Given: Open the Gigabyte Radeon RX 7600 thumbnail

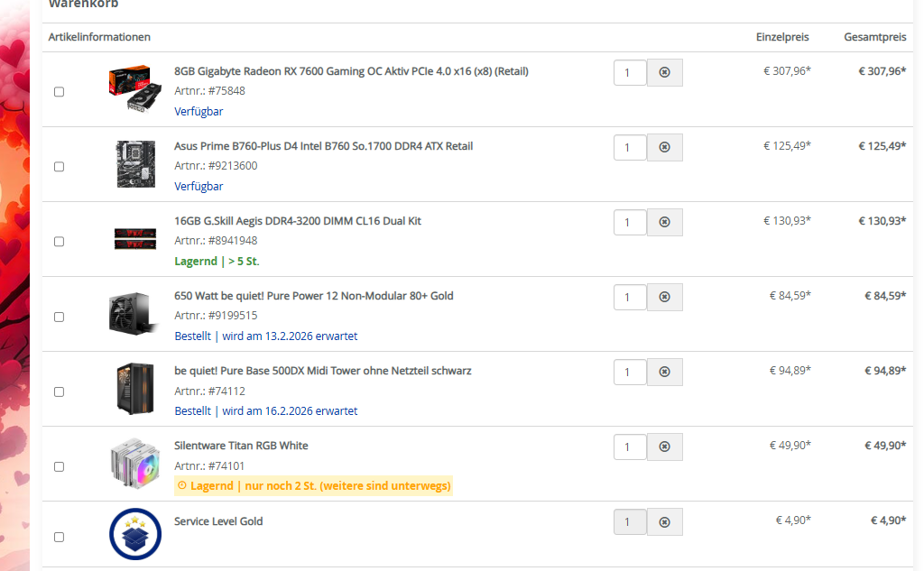Looking at the screenshot, I should click(x=135, y=88).
